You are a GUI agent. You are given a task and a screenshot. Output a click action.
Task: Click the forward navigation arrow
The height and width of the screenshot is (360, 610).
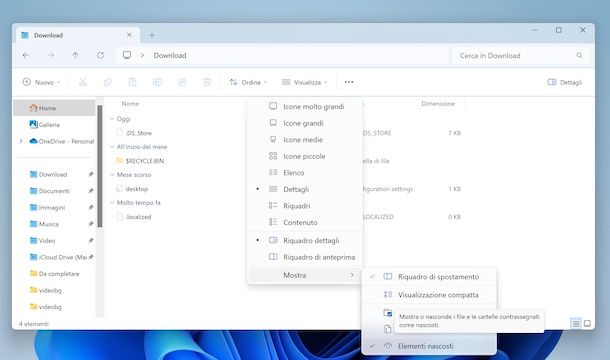pos(51,55)
